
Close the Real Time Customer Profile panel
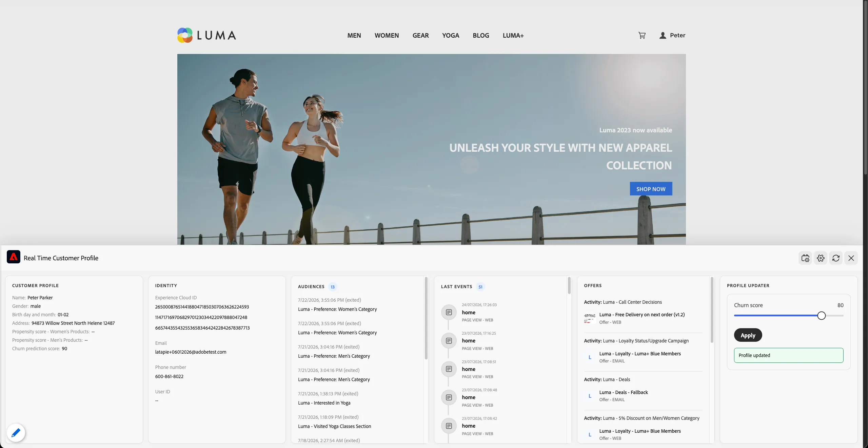[851, 258]
